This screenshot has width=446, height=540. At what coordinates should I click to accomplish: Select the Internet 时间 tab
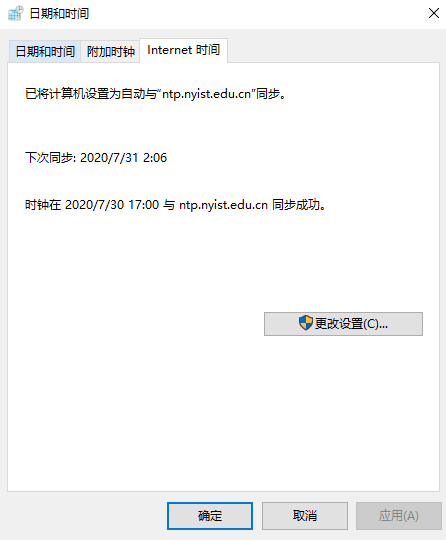point(183,50)
